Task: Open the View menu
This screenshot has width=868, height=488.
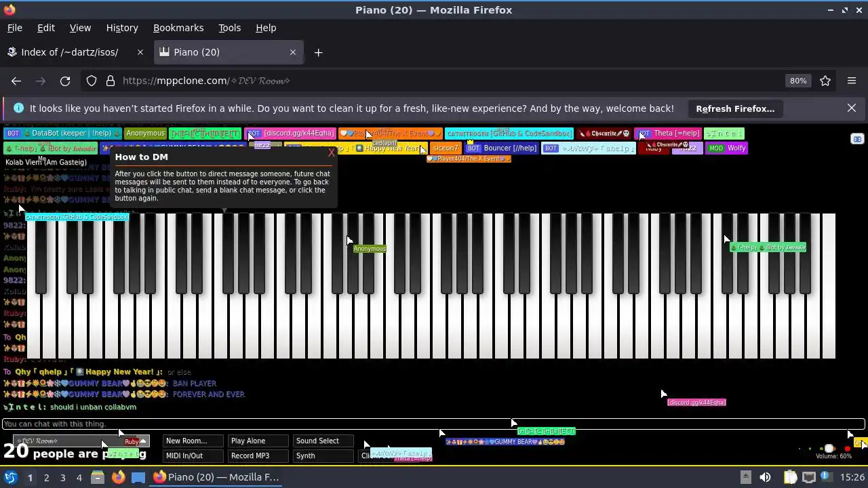Action: pos(80,28)
